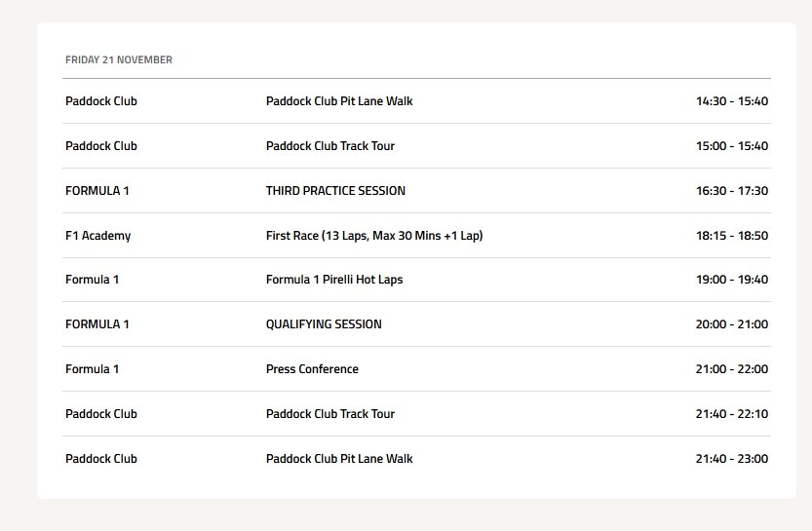Select the Press Conference event
The width and height of the screenshot is (812, 531).
[x=312, y=369]
